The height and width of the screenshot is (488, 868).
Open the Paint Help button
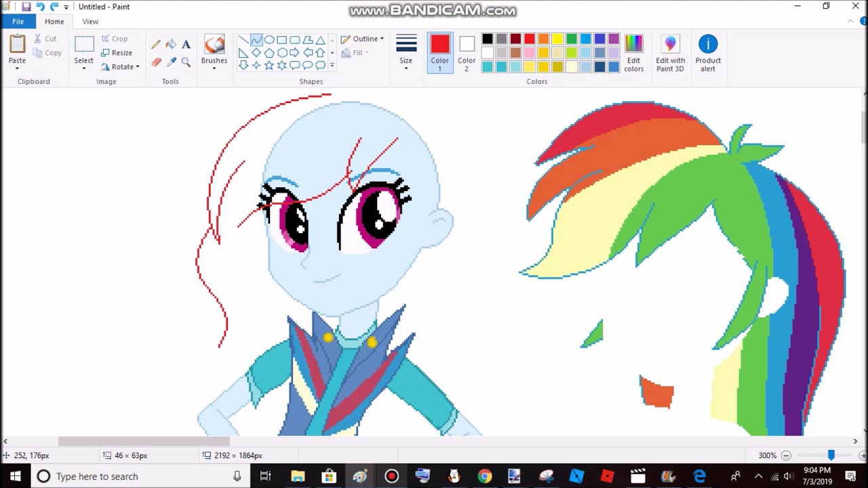(863, 22)
